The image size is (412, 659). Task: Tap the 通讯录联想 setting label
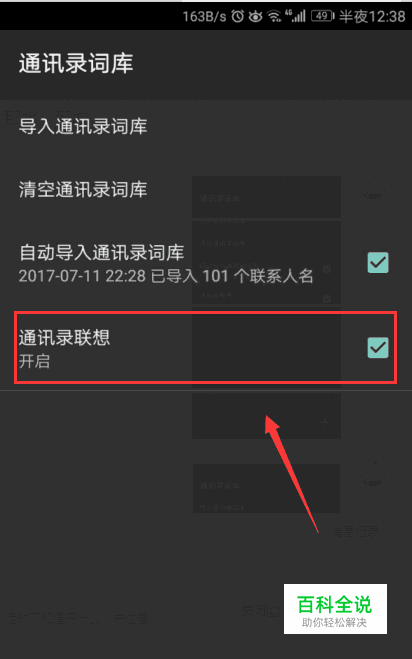click(x=64, y=337)
